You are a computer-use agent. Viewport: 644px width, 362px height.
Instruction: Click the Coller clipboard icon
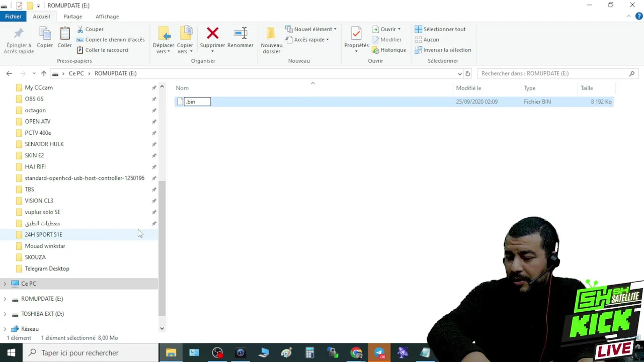pyautogui.click(x=64, y=34)
